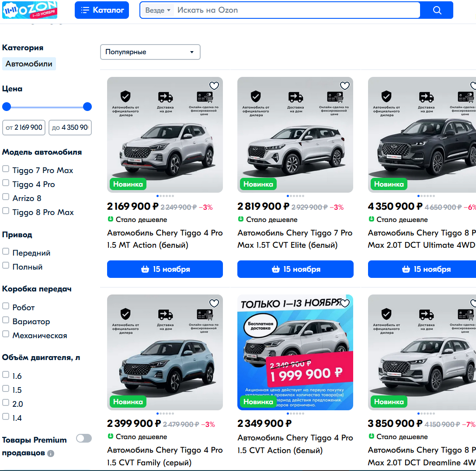
Task: Focus the Искать на Ozon search field
Action: point(298,10)
